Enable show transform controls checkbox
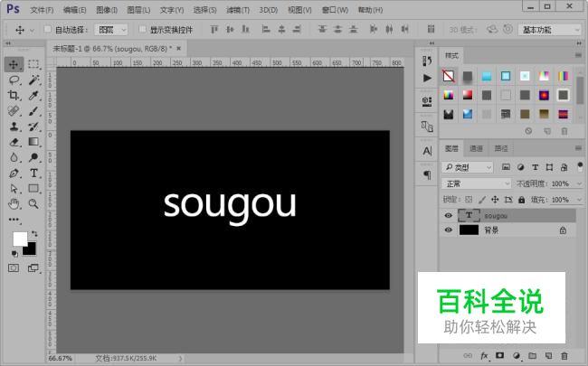Viewport: 588px width, 366px height. (x=143, y=29)
